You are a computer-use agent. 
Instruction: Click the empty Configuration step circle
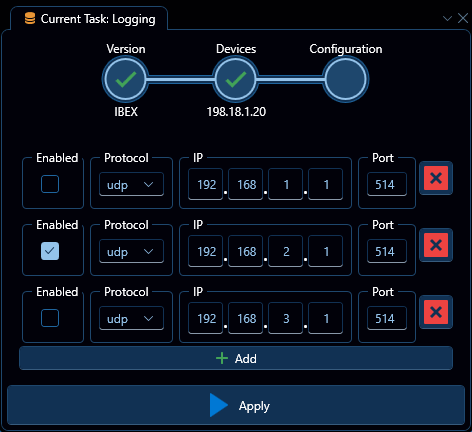point(346,79)
